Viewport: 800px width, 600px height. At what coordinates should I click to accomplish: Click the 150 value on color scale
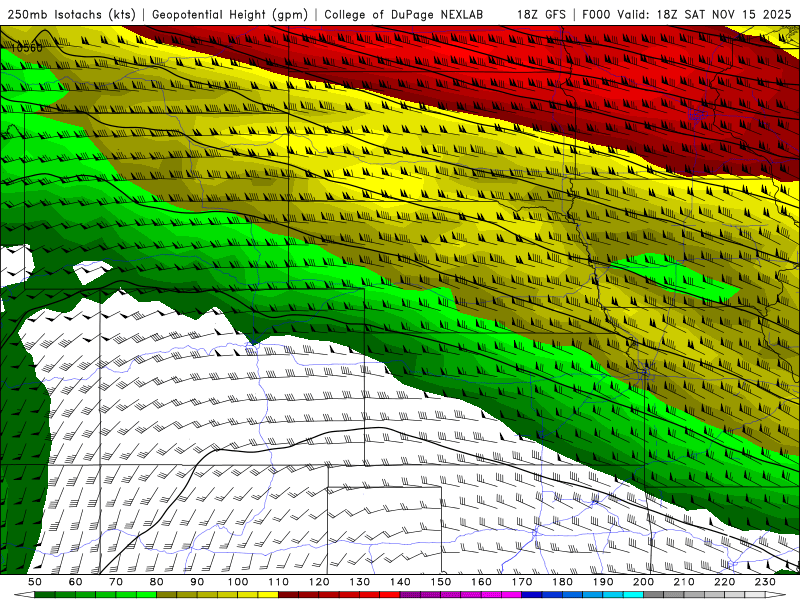[x=441, y=582]
